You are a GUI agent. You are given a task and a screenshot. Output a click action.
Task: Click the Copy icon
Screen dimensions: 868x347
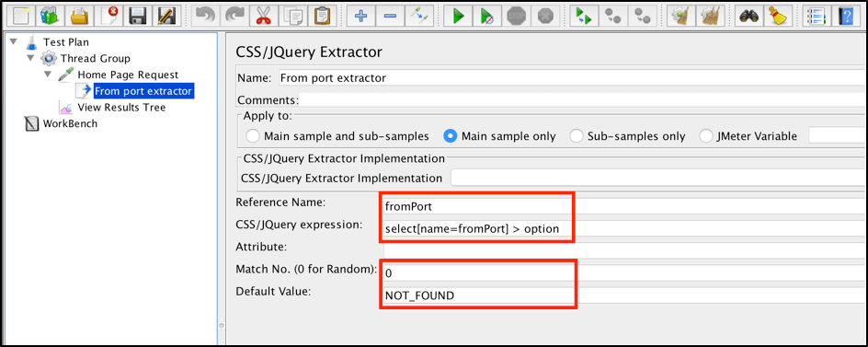point(292,16)
